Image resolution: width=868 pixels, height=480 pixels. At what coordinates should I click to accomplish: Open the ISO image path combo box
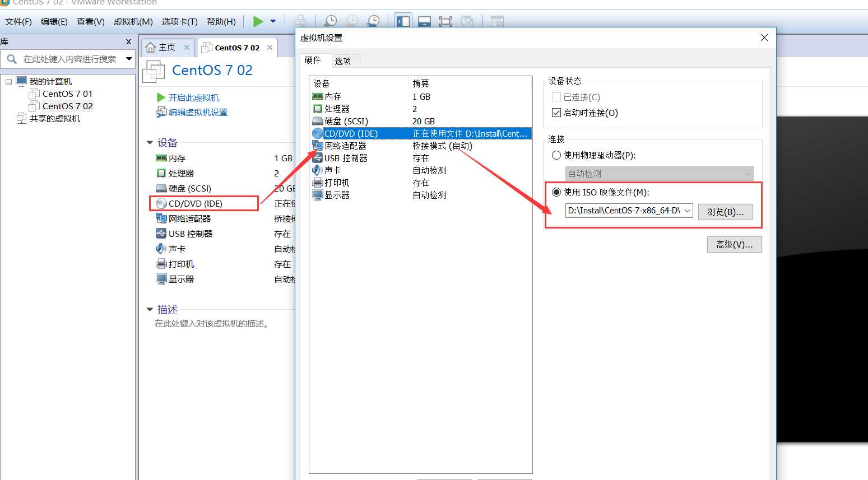click(629, 211)
